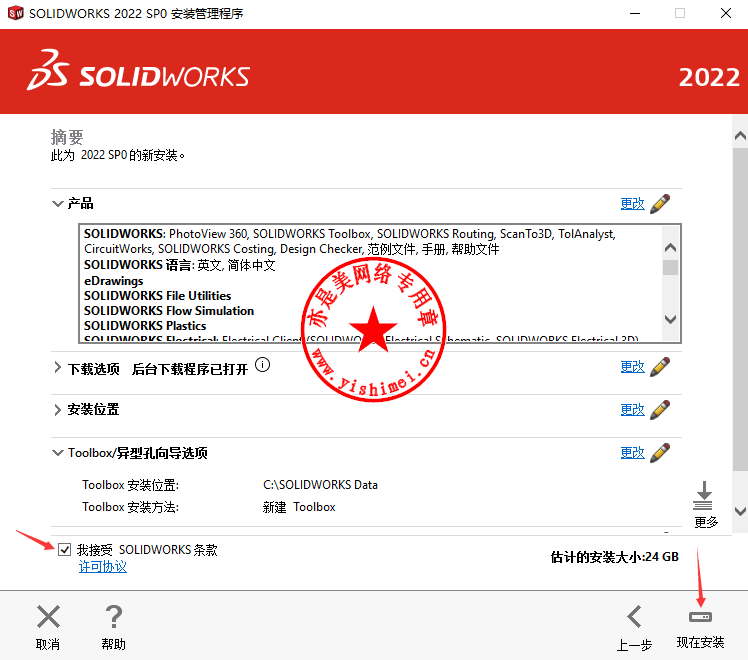Expand the 安装位置 section
Viewport: 748px width, 660px height.
coord(58,410)
